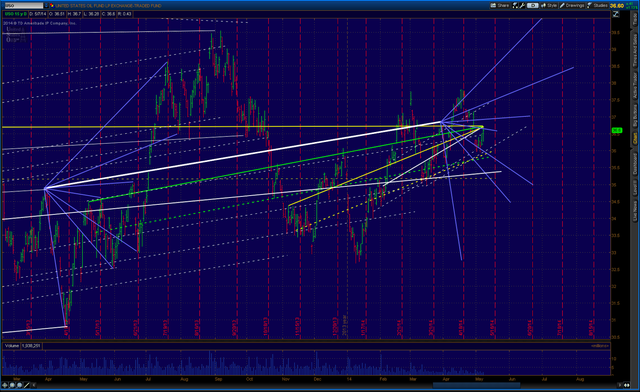
Task: Select the line drawing tool icon
Action: 27,385
